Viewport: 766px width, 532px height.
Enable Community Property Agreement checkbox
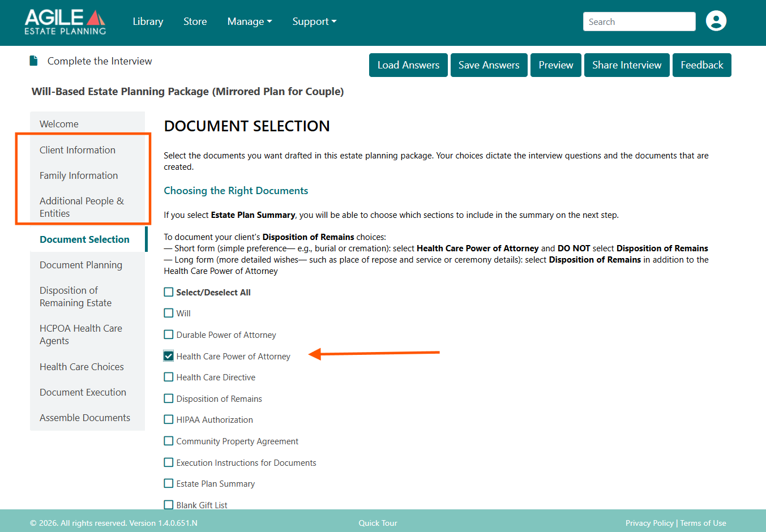coord(168,441)
